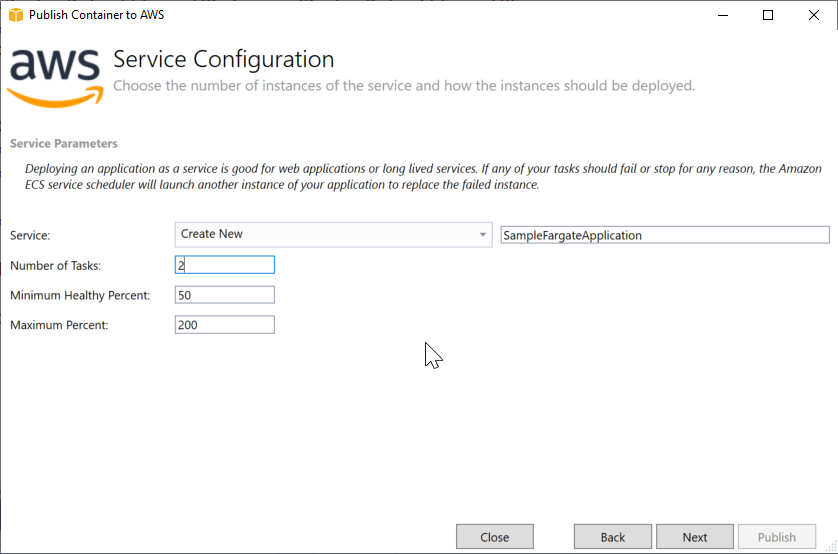Edit the SampleFargateApplication service name field
This screenshot has width=838, height=554.
click(x=665, y=235)
